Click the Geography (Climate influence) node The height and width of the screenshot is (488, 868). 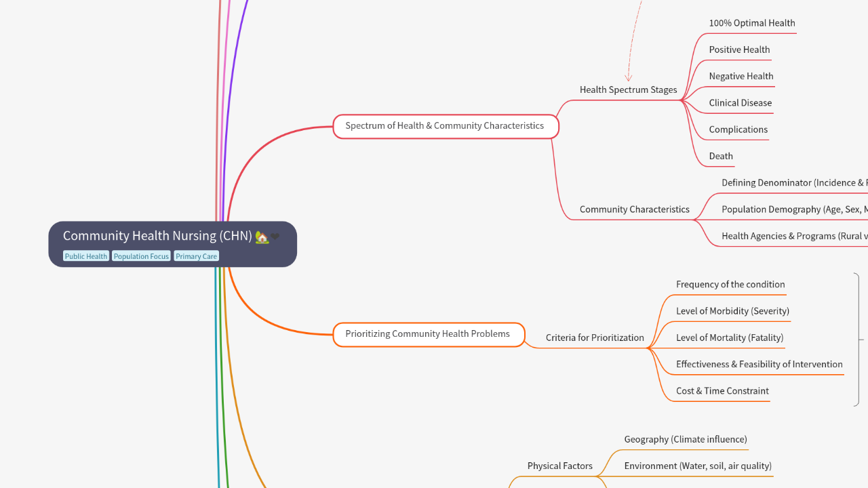686,439
